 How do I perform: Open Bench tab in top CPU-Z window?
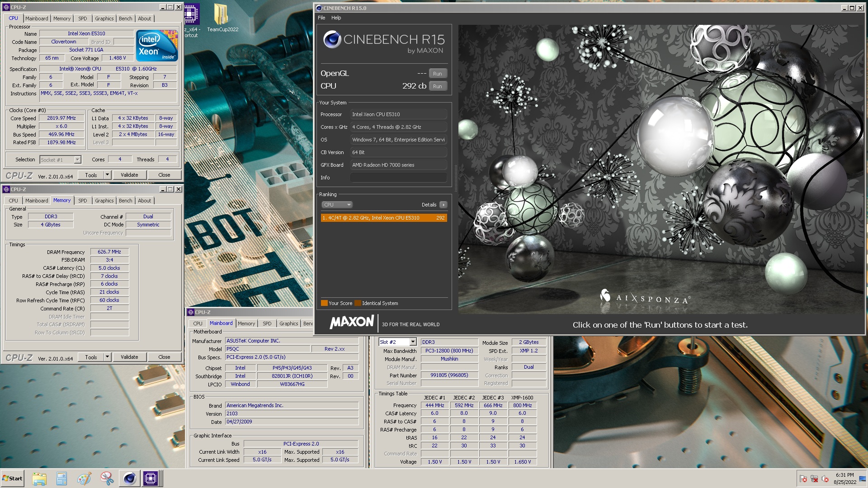(x=125, y=19)
